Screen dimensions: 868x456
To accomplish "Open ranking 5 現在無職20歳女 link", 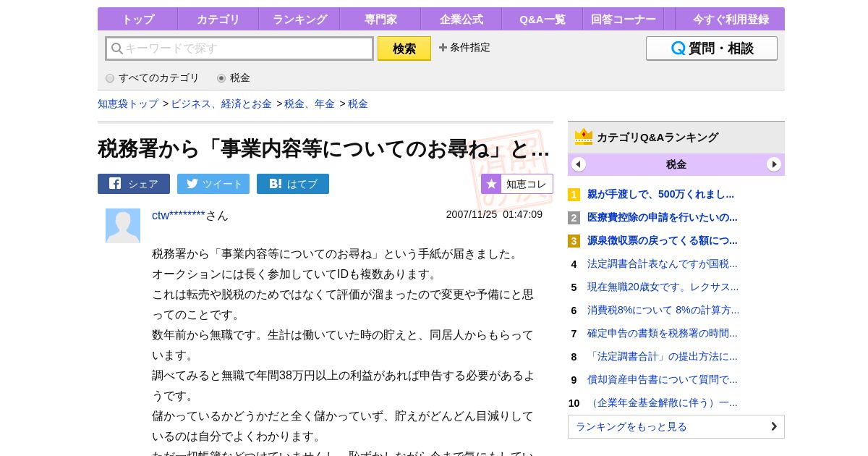I will (663, 287).
